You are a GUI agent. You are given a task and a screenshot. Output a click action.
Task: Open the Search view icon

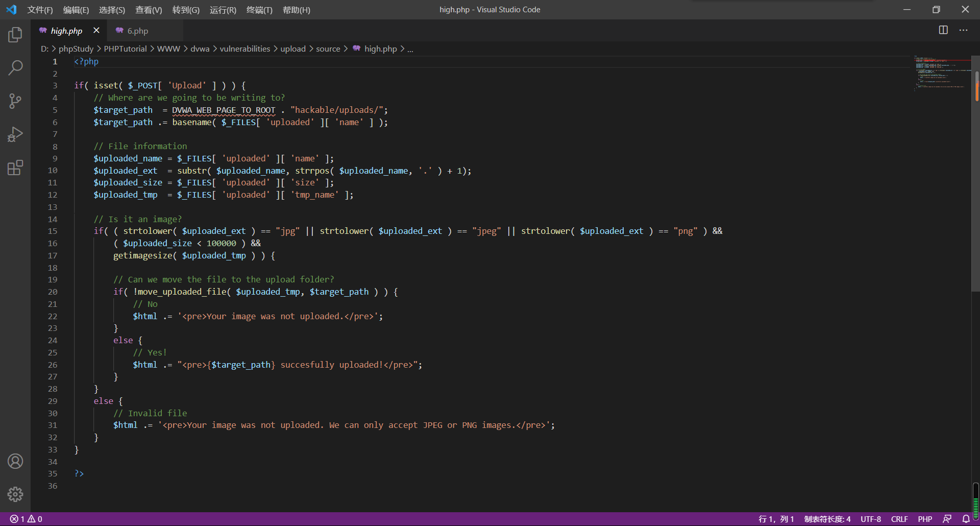click(15, 67)
